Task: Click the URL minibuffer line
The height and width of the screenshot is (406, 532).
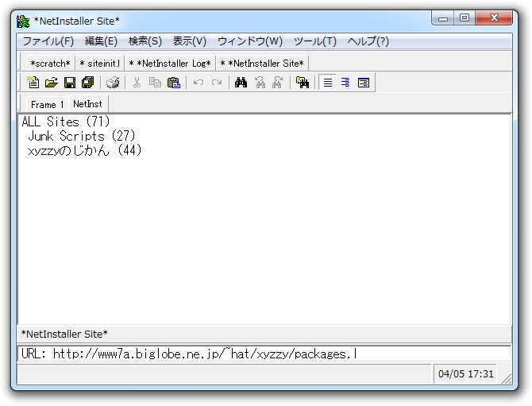Action: pos(264,354)
